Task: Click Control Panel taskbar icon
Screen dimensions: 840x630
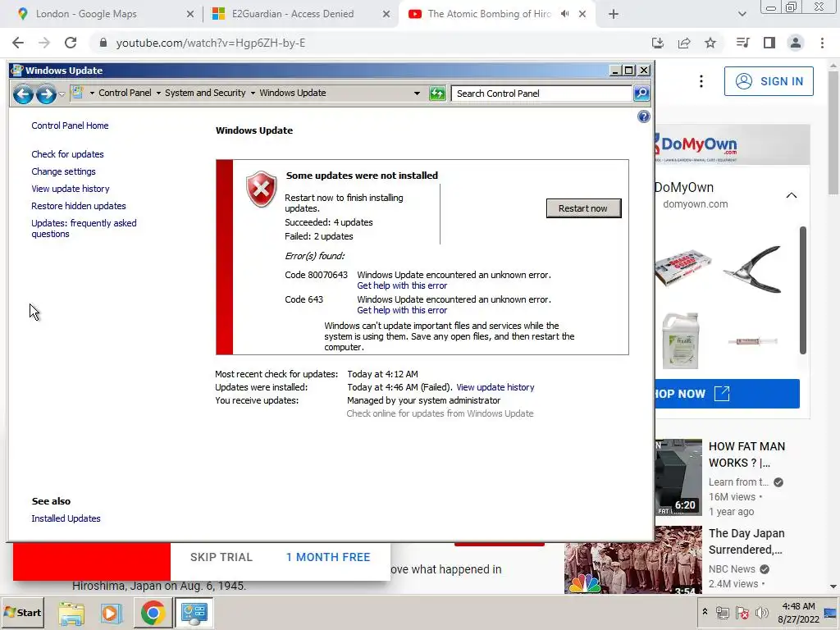Action: click(x=194, y=613)
